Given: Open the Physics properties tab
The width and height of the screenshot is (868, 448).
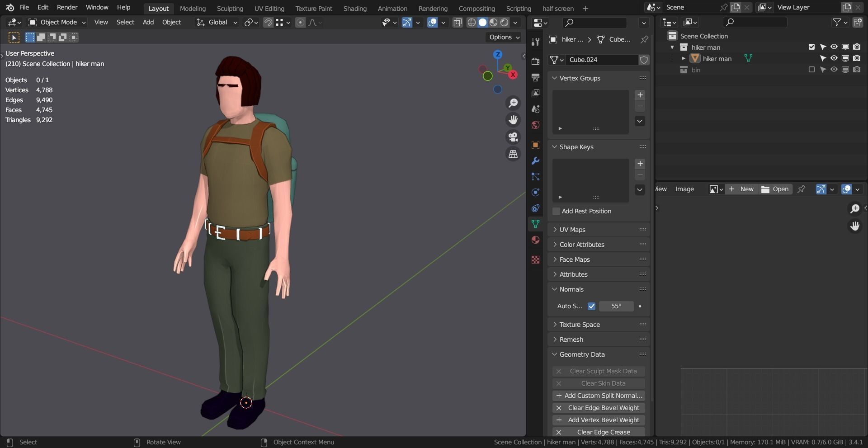Looking at the screenshot, I should click(x=536, y=192).
